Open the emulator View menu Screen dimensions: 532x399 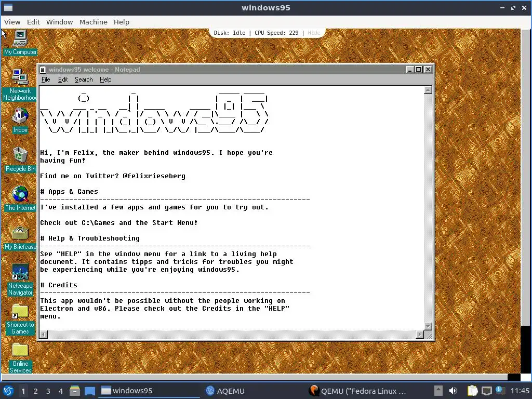[x=12, y=22]
